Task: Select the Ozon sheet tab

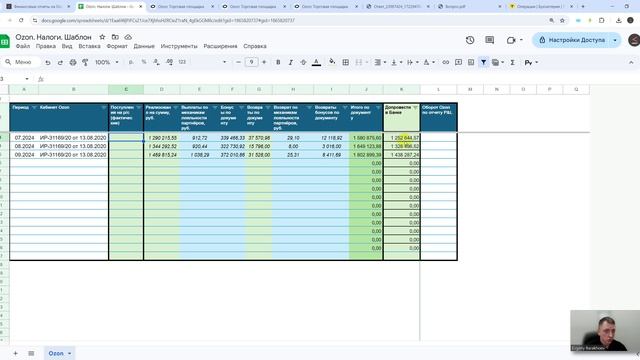Action: pos(59,353)
